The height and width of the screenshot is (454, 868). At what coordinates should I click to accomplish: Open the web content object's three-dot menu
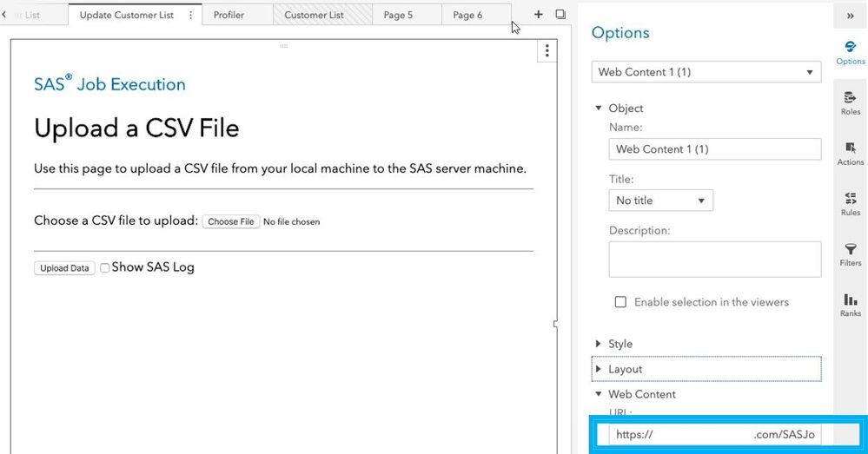547,50
